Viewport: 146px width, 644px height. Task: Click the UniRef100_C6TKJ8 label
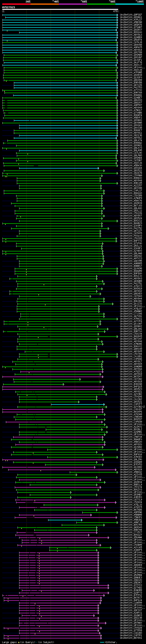tap(131, 42)
